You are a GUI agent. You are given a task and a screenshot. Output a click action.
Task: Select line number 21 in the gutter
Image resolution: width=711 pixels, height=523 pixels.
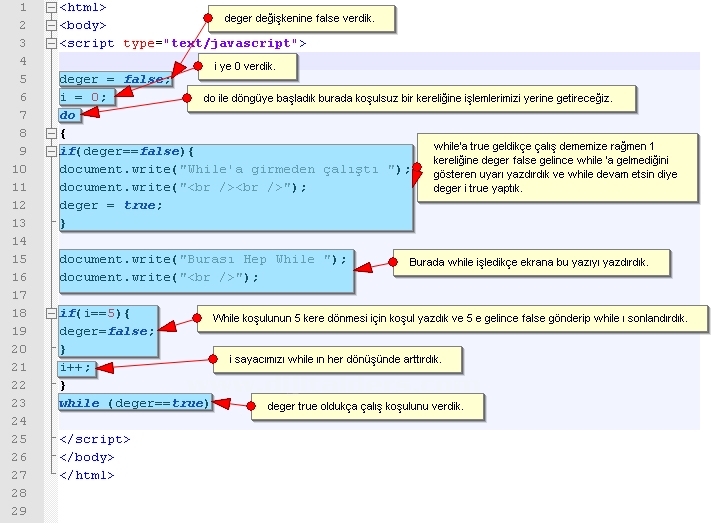pos(19,367)
